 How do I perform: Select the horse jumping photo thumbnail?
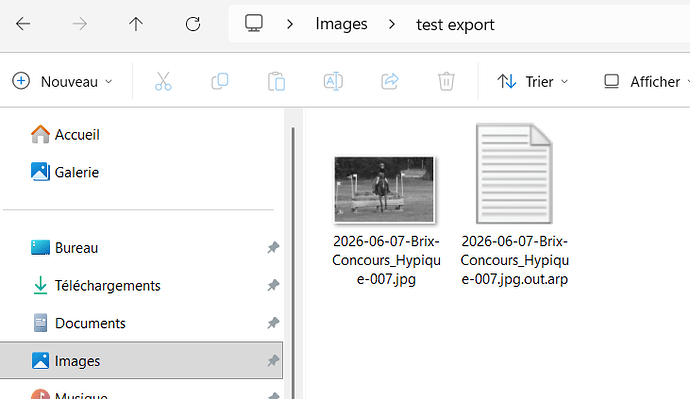tap(384, 190)
